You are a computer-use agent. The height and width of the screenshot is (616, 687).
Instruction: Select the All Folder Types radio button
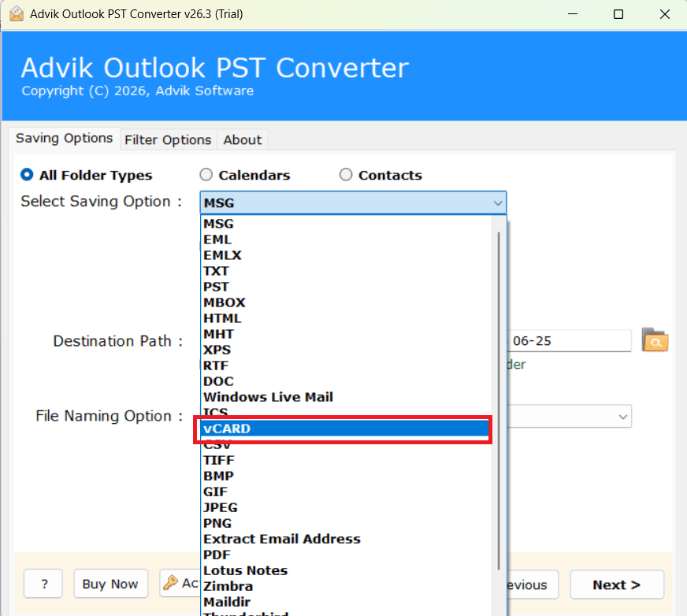click(x=27, y=175)
